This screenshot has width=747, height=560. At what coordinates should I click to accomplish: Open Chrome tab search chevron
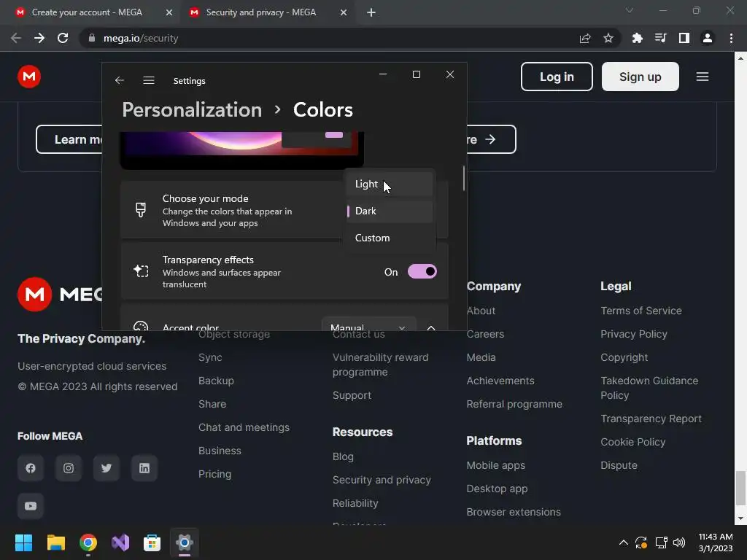[630, 10]
